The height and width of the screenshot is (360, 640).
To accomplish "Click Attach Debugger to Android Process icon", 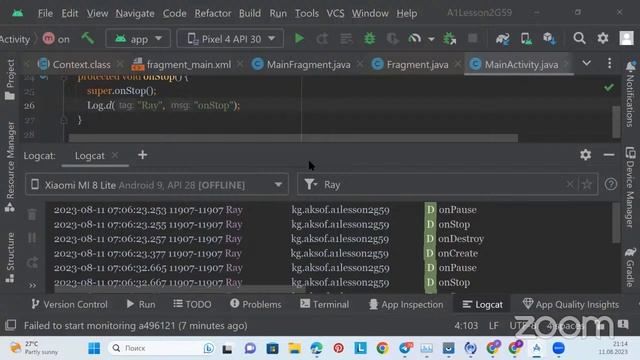I will coord(449,39).
